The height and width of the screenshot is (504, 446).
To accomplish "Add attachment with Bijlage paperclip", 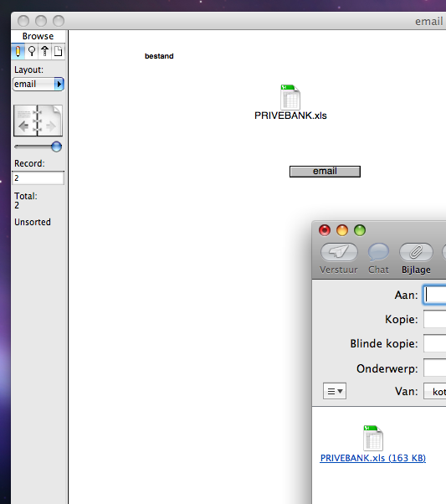I will 416,252.
